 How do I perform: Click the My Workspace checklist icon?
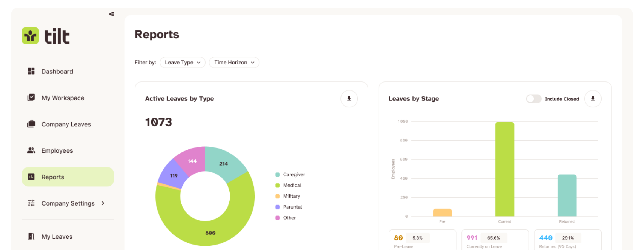31,98
